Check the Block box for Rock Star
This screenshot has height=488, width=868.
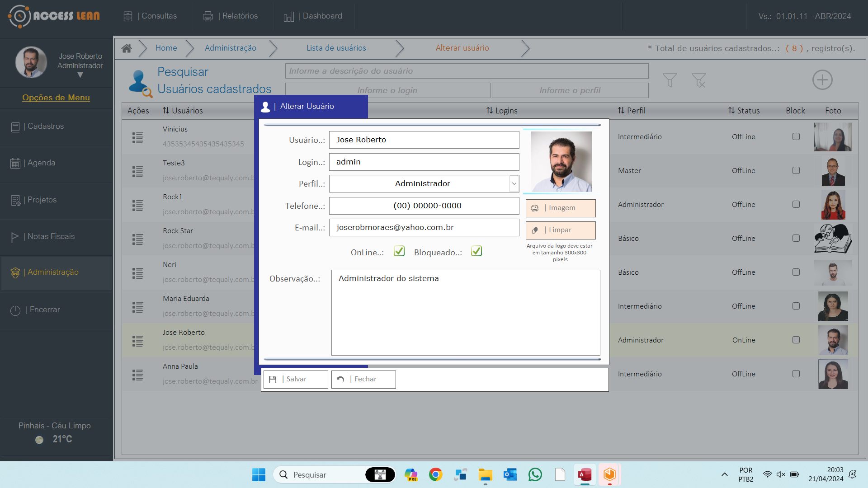tap(796, 238)
